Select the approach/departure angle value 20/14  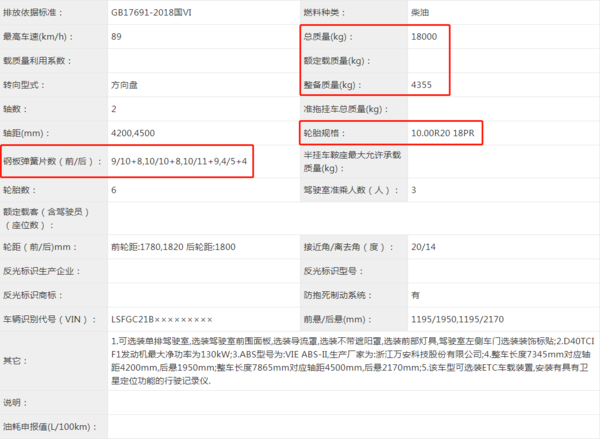click(x=423, y=246)
